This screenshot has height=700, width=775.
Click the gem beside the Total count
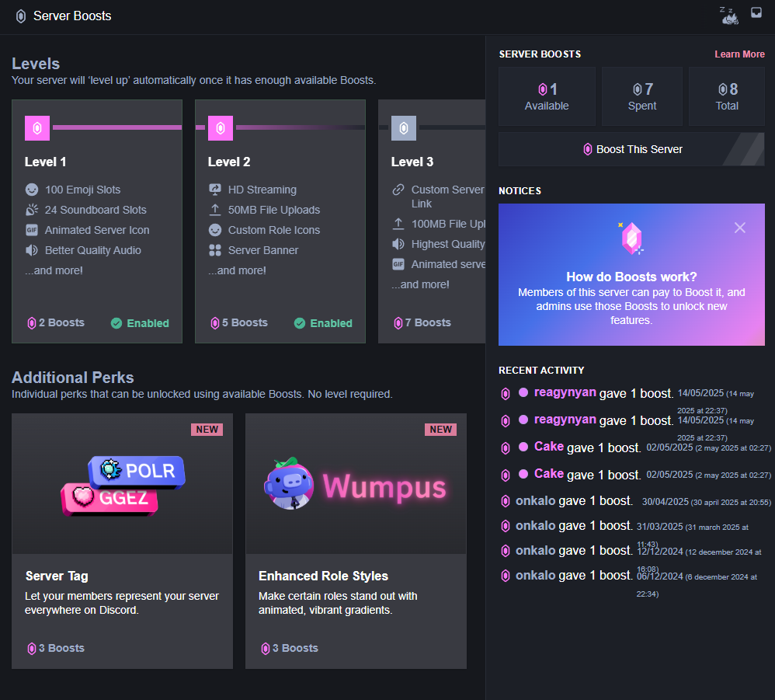723,89
